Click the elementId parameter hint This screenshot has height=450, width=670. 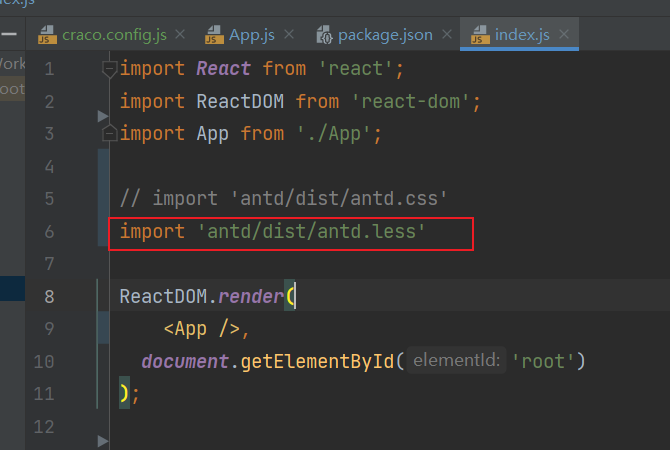pos(456,361)
